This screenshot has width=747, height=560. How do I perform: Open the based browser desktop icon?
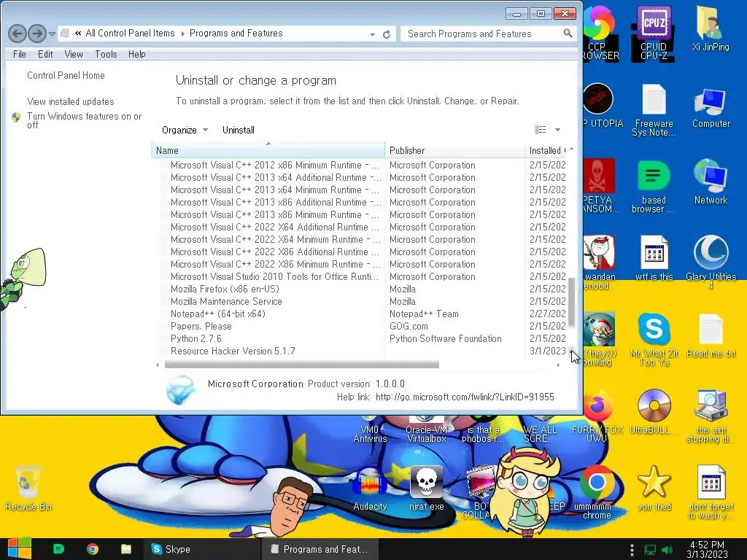coord(653,187)
